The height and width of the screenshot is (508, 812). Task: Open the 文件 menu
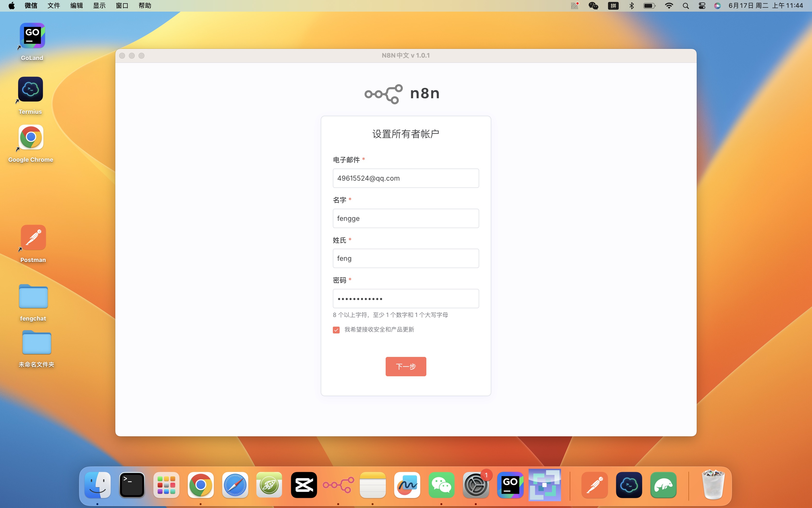tap(54, 6)
